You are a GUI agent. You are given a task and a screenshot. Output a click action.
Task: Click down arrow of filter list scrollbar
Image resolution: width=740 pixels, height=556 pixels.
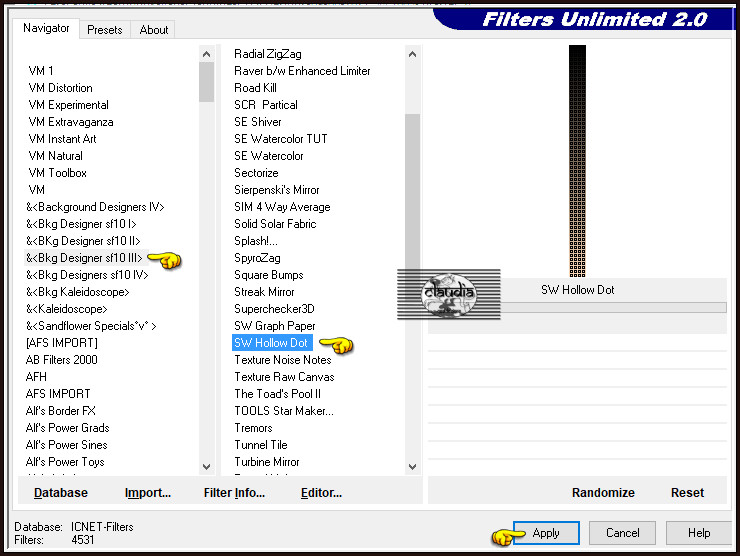point(412,467)
